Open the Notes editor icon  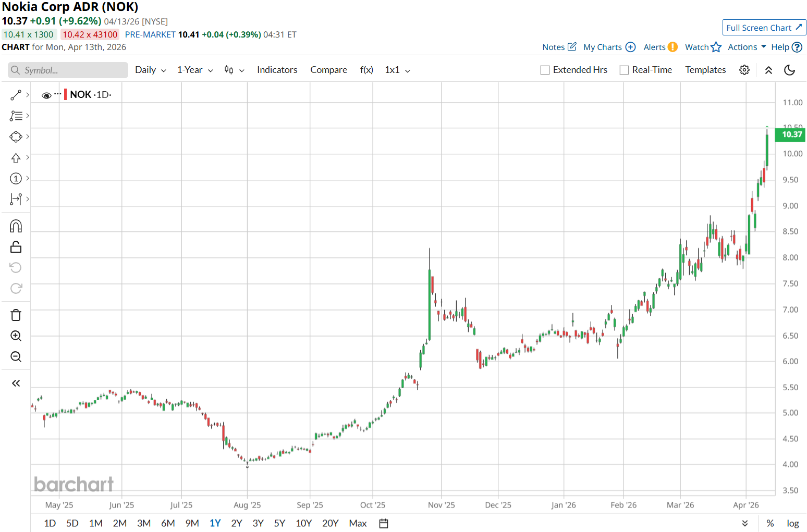(x=572, y=46)
